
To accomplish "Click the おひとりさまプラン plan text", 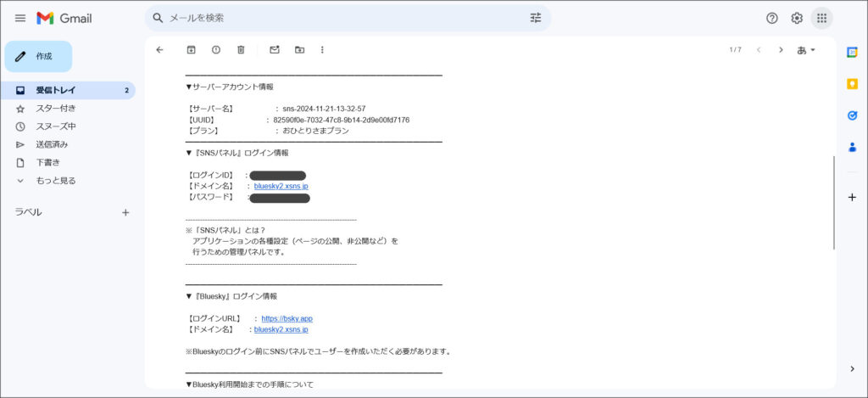I will click(x=316, y=132).
